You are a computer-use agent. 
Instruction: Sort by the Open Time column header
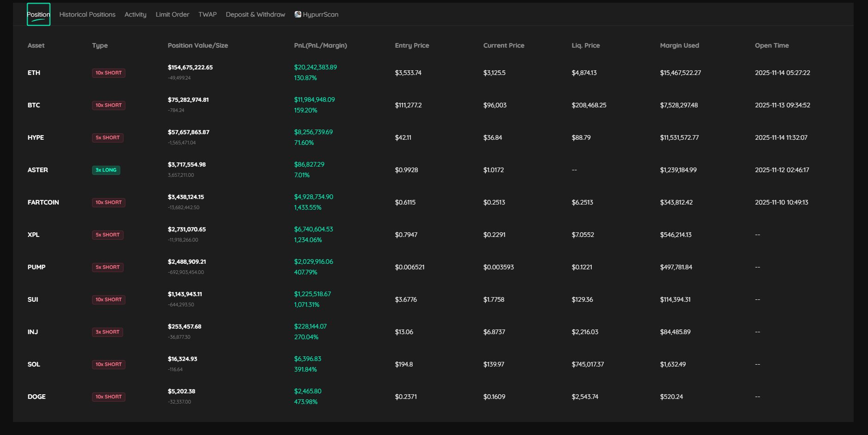click(771, 45)
